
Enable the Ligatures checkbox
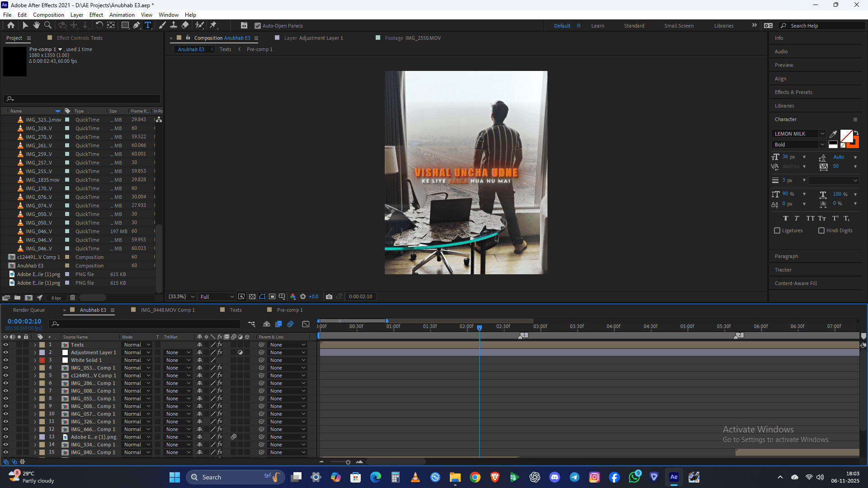(777, 230)
